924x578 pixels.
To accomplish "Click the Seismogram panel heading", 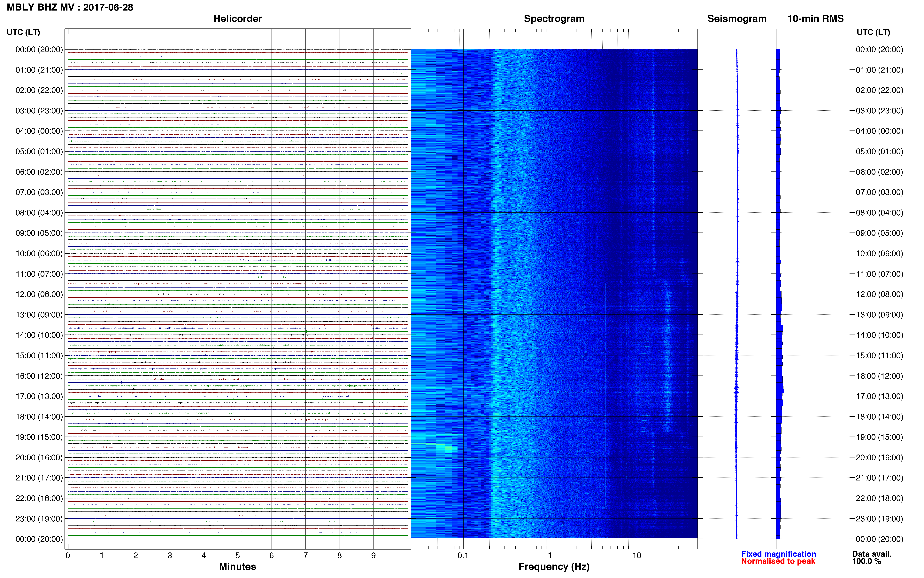I will (737, 19).
